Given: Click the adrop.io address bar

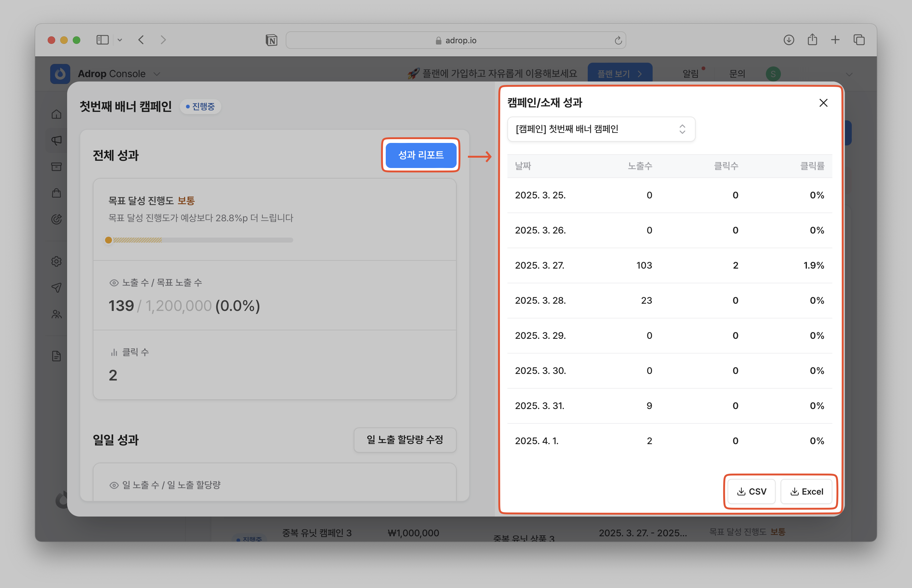Looking at the screenshot, I should point(455,40).
